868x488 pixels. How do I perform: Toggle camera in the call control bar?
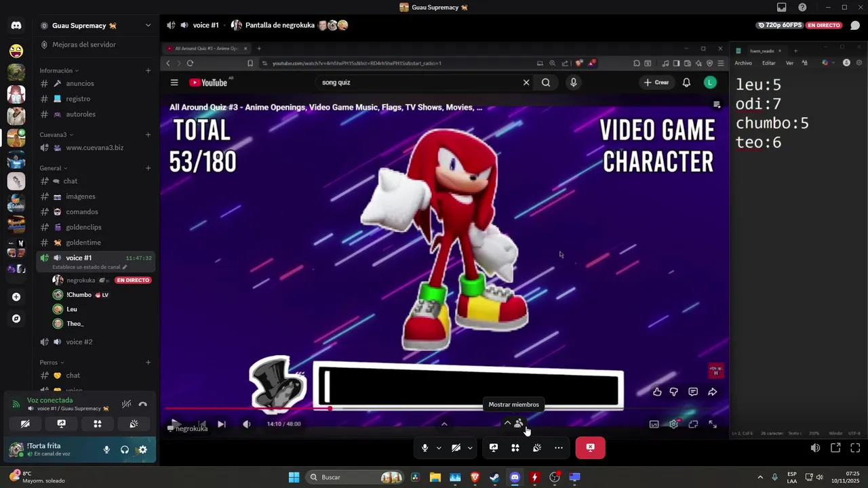point(456,448)
